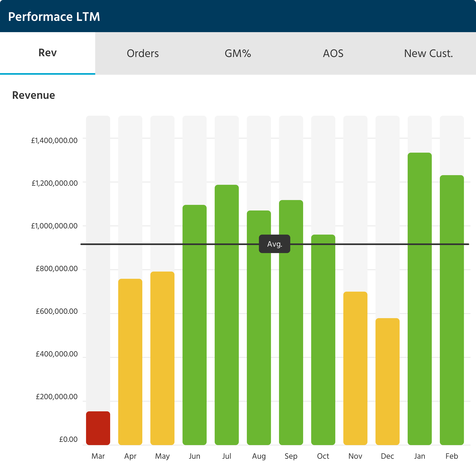This screenshot has height=474, width=476.
Task: Click the £400,000.00 axis label
Action: (x=57, y=354)
